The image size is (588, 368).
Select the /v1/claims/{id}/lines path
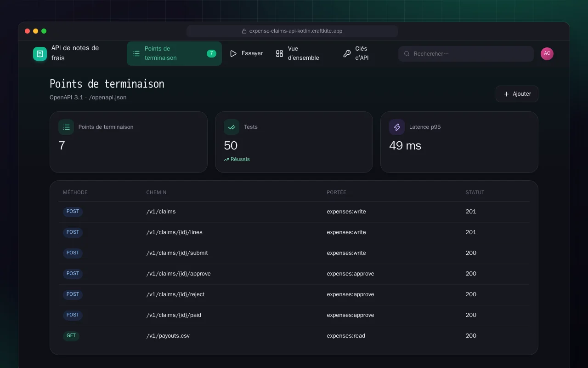pos(174,232)
